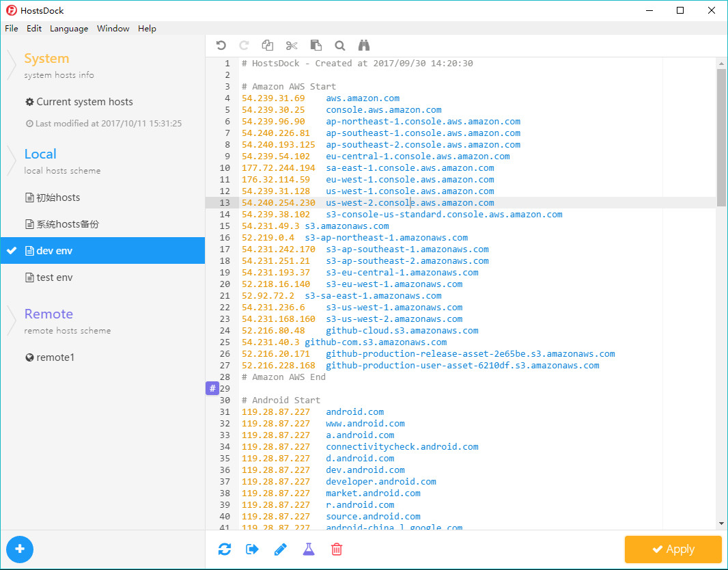Click the refresh icon in bottom toolbar
The height and width of the screenshot is (570, 728).
tap(225, 549)
